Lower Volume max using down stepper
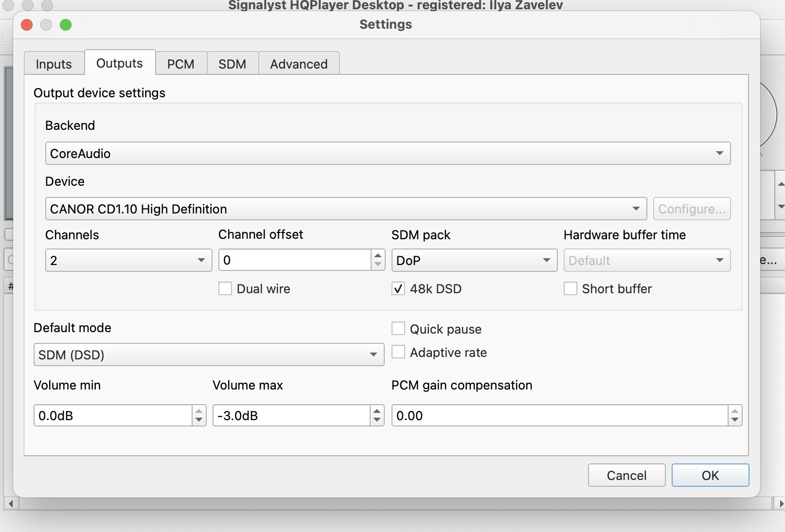Image resolution: width=785 pixels, height=532 pixels. pos(377,421)
